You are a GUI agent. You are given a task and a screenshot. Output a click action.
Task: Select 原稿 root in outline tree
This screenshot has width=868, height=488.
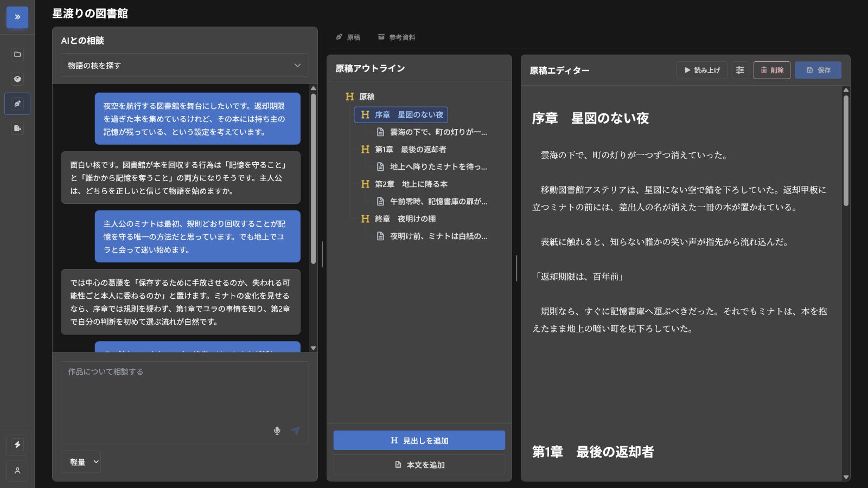(x=367, y=97)
